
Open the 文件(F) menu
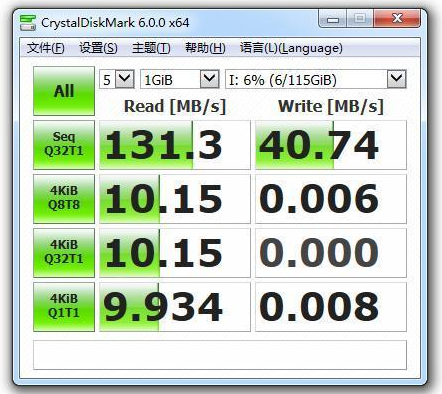click(x=46, y=48)
